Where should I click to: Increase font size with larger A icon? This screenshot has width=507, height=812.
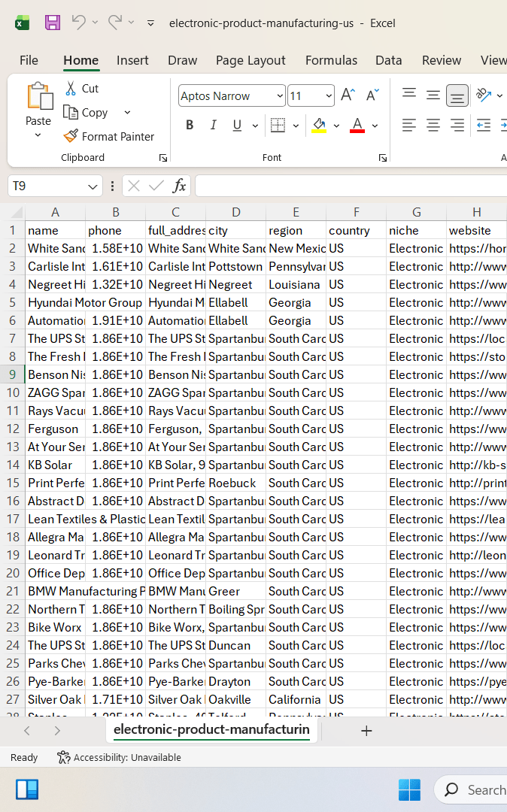pos(348,95)
